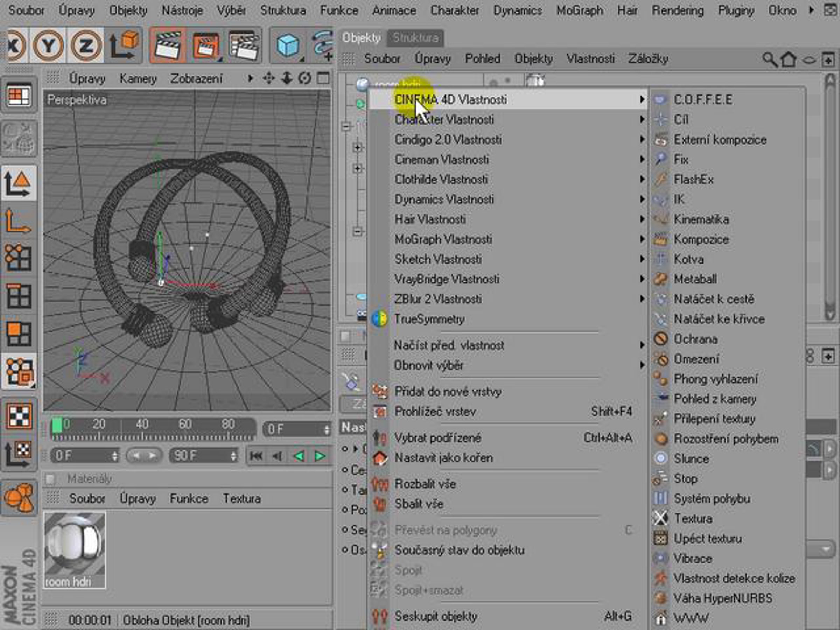Click the play forward green arrow
The width and height of the screenshot is (840, 630).
320,456
